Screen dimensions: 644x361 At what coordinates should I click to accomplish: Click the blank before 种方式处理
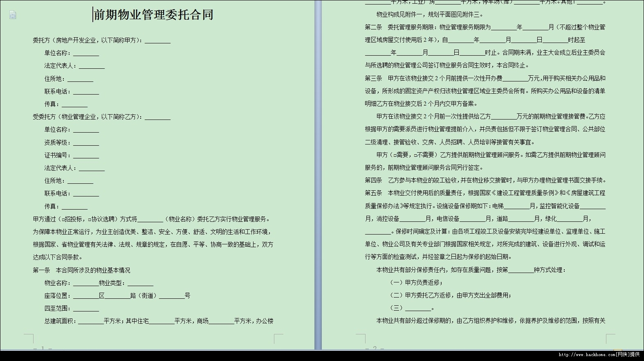[x=521, y=270]
